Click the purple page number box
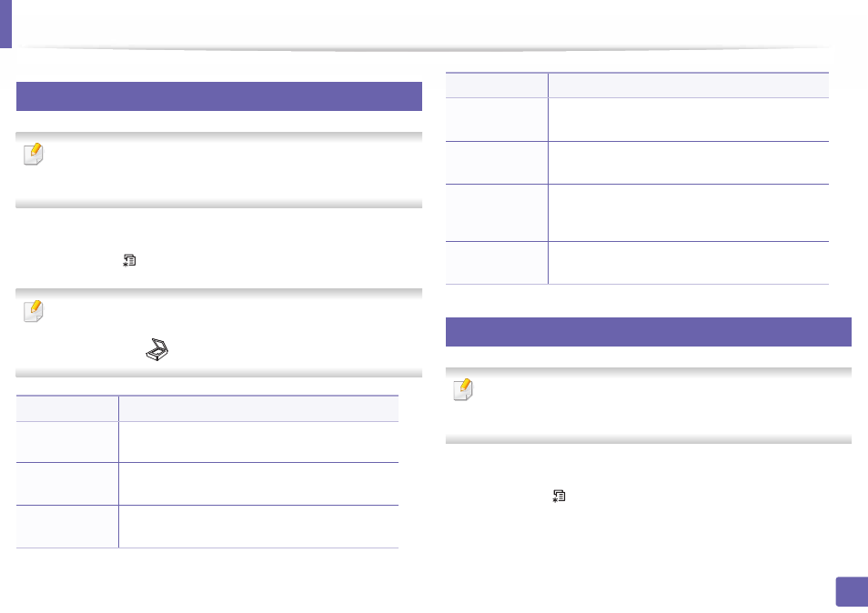This screenshot has height=613, width=868. click(852, 592)
